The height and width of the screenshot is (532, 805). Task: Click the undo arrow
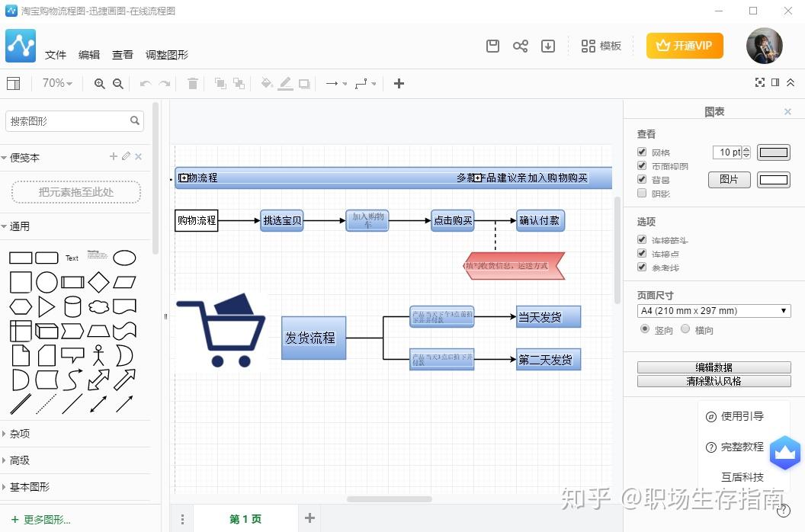pos(146,84)
